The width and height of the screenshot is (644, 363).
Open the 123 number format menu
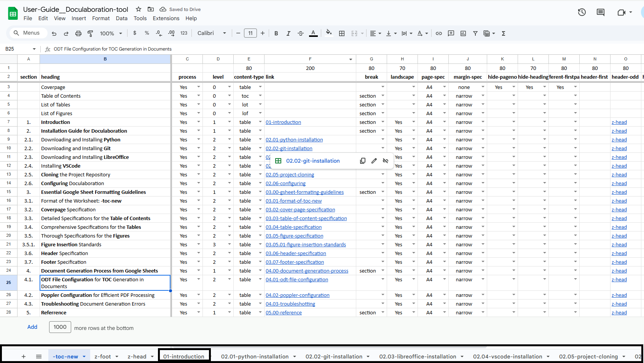pyautogui.click(x=184, y=33)
